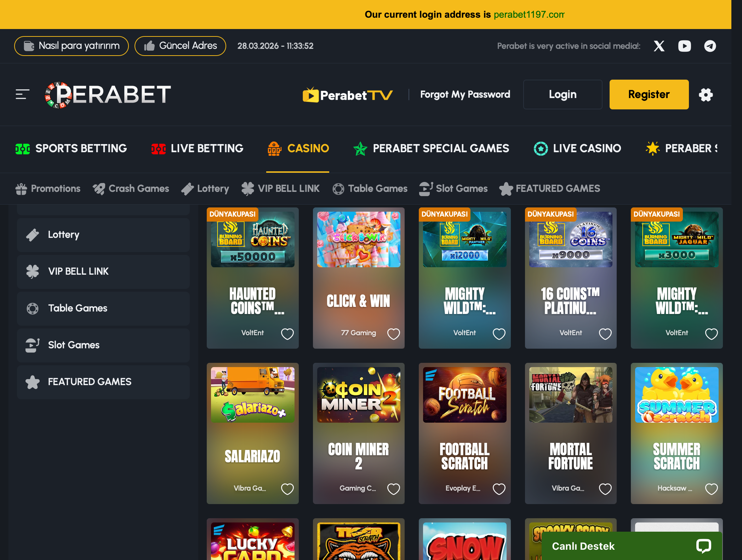Open the Summer Scratch game thumbnail
This screenshot has width=742, height=560.
tap(677, 395)
